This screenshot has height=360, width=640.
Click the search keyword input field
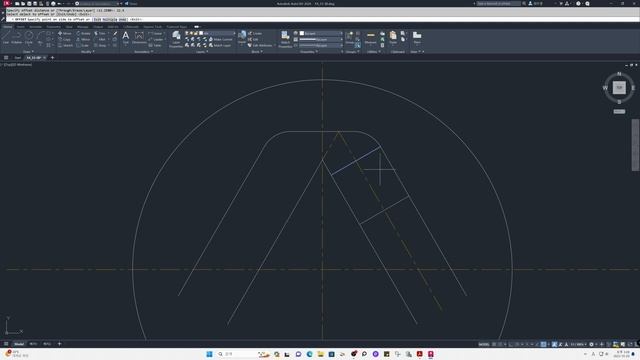(498, 3)
